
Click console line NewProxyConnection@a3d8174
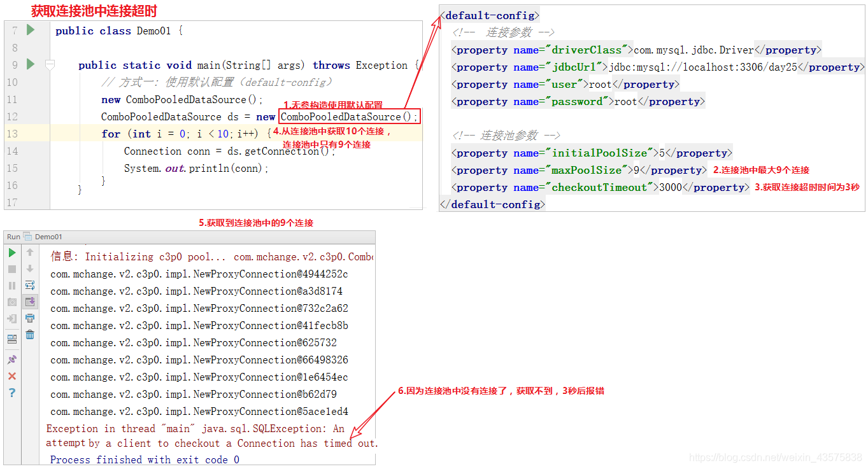[196, 291]
